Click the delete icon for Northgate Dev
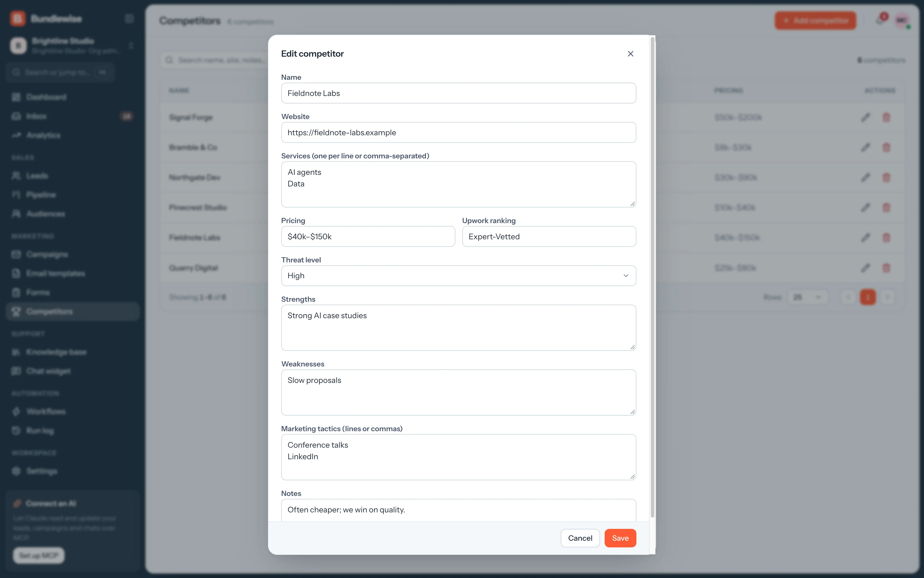 click(886, 177)
